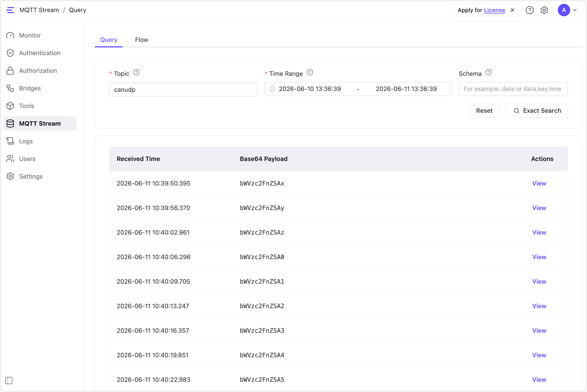Select the timestamp 2026-06-11 10:40:02.961
Screen dimensions: 587x392
point(153,232)
